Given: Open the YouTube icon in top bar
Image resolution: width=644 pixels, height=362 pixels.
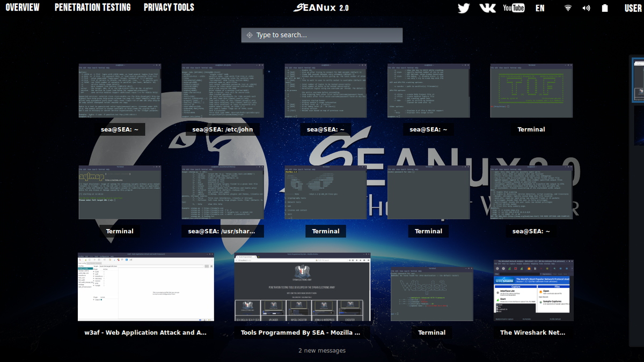Looking at the screenshot, I should [514, 8].
